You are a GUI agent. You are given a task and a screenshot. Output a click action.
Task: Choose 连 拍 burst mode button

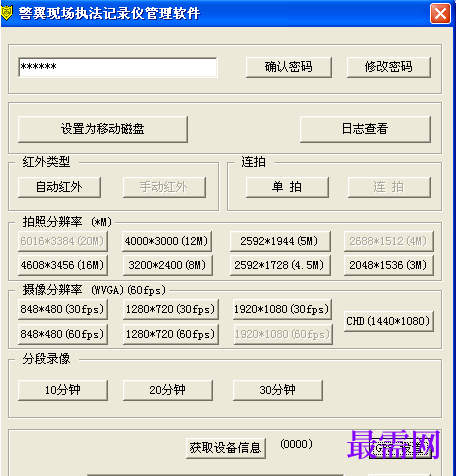[389, 187]
